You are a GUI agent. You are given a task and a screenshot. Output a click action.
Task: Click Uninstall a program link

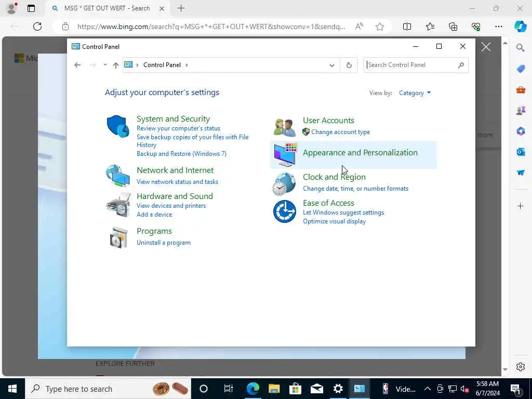click(x=164, y=243)
